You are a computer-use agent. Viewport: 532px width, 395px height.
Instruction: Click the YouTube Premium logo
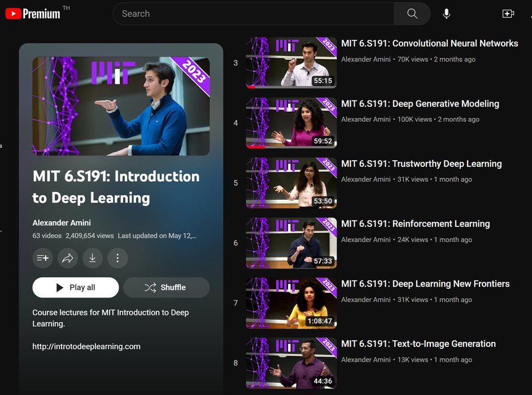pyautogui.click(x=33, y=14)
